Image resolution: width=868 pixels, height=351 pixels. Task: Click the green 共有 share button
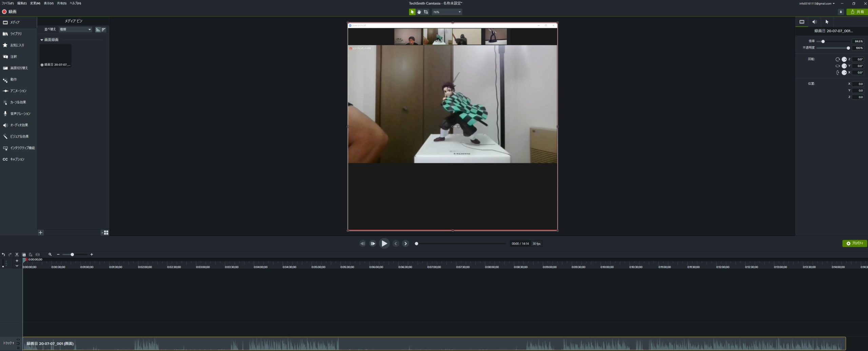tap(857, 12)
